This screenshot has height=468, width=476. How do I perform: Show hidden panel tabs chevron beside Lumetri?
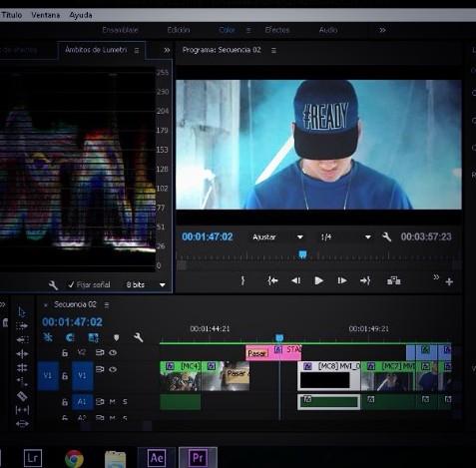point(167,50)
